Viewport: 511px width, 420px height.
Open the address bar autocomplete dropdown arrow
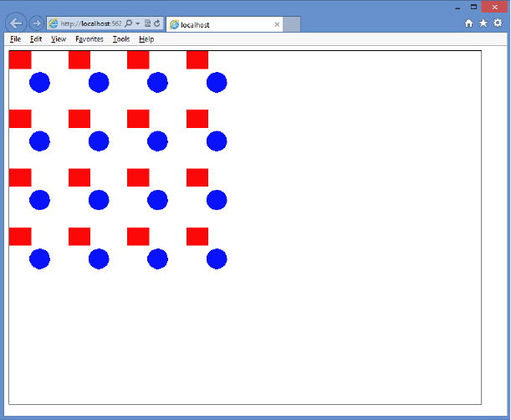[x=137, y=23]
